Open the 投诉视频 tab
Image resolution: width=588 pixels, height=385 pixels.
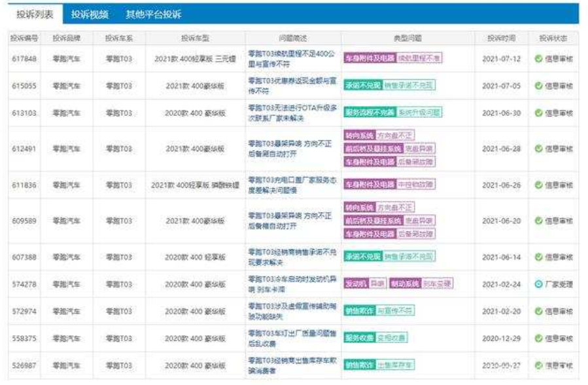[90, 14]
